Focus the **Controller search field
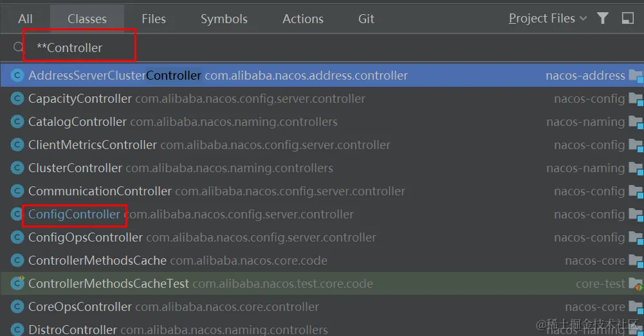Image resolution: width=644 pixels, height=336 pixels. pos(329,48)
